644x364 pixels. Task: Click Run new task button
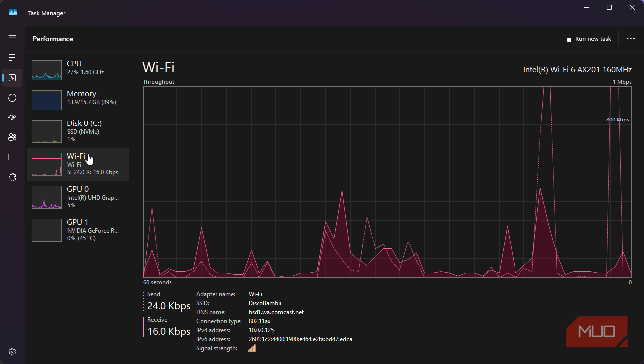click(587, 39)
